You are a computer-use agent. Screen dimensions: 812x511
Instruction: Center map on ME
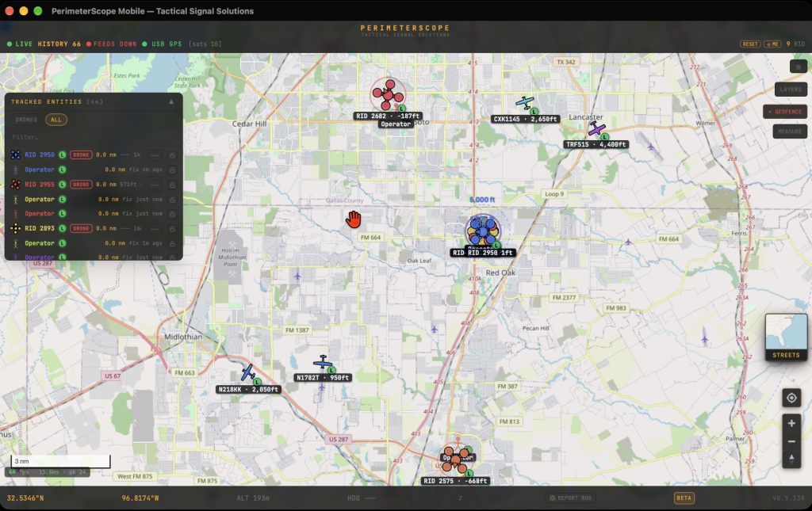coord(772,44)
